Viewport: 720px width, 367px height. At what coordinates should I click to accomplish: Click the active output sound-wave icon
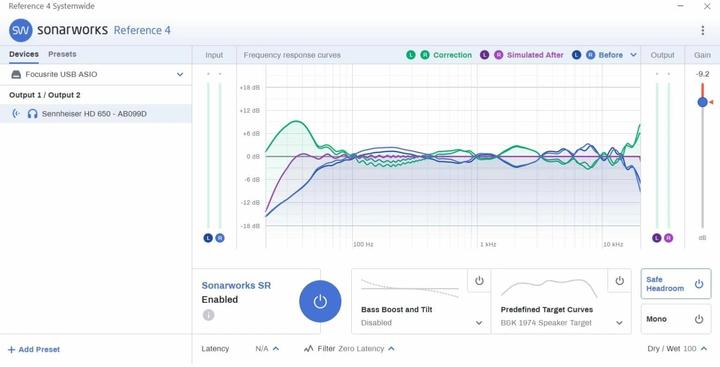click(16, 113)
